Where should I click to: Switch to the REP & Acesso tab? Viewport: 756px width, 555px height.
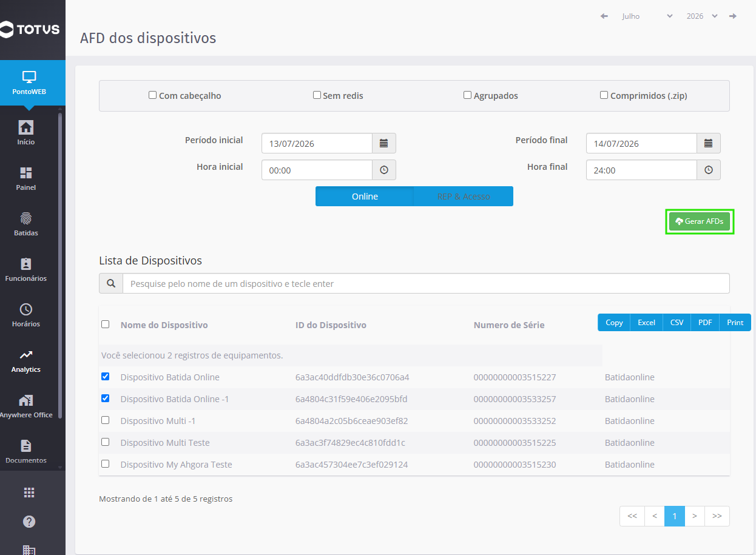click(x=464, y=197)
